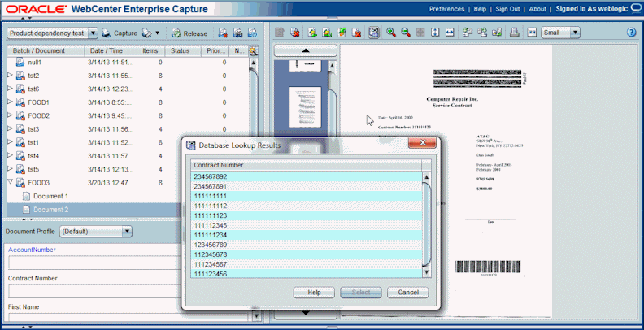This screenshot has height=330, width=644.
Task: Click the insert pages icon
Action: point(312,33)
